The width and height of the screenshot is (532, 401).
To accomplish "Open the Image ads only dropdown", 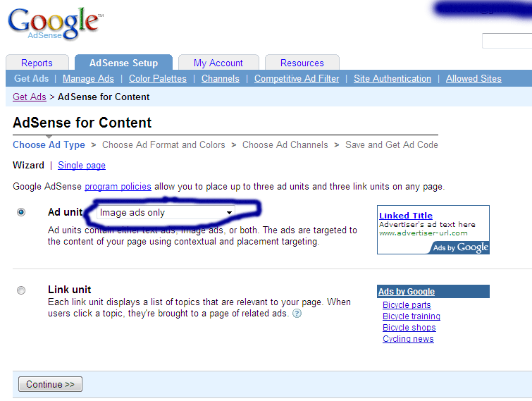I will [166, 212].
